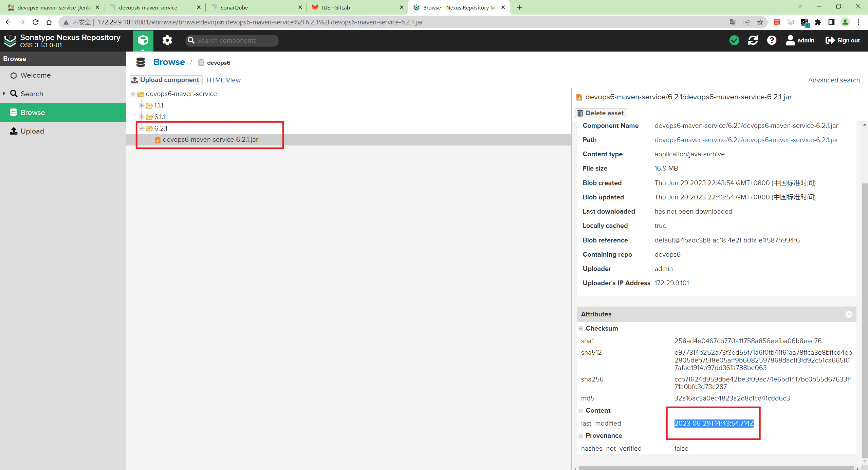The image size is (868, 470).
Task: Open the HTML View link
Action: (223, 80)
